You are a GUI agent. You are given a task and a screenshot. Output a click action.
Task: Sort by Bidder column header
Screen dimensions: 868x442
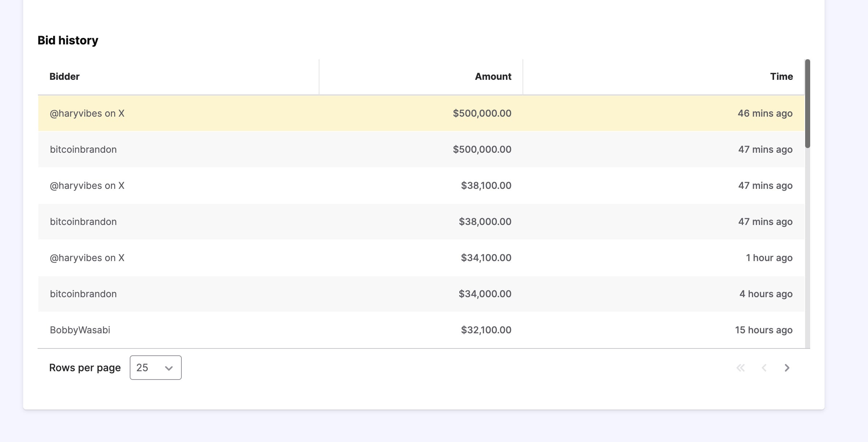coord(64,77)
